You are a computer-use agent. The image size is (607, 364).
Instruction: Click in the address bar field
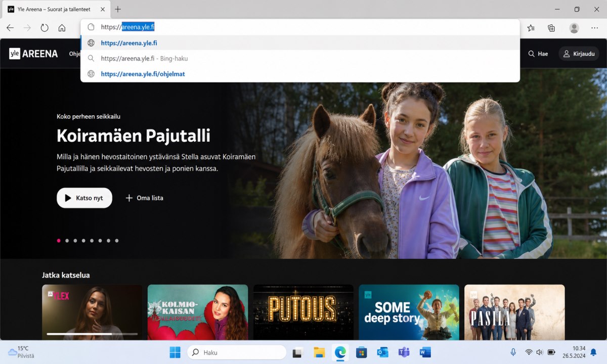(x=300, y=27)
